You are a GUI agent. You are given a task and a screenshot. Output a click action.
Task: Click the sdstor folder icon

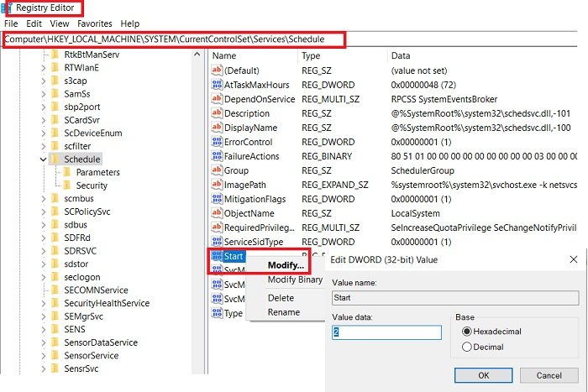tap(55, 264)
